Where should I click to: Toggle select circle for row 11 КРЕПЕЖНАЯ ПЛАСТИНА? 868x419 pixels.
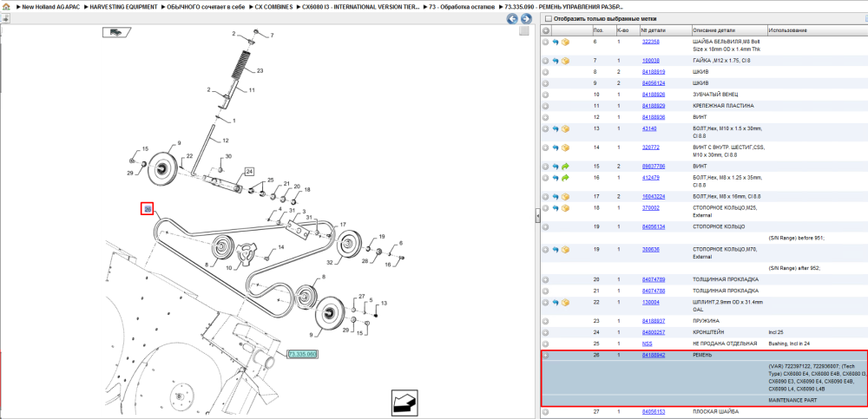[545, 106]
